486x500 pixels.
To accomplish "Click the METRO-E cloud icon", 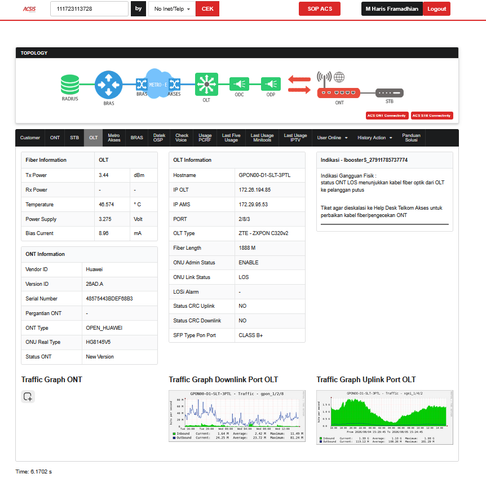I will tap(158, 84).
